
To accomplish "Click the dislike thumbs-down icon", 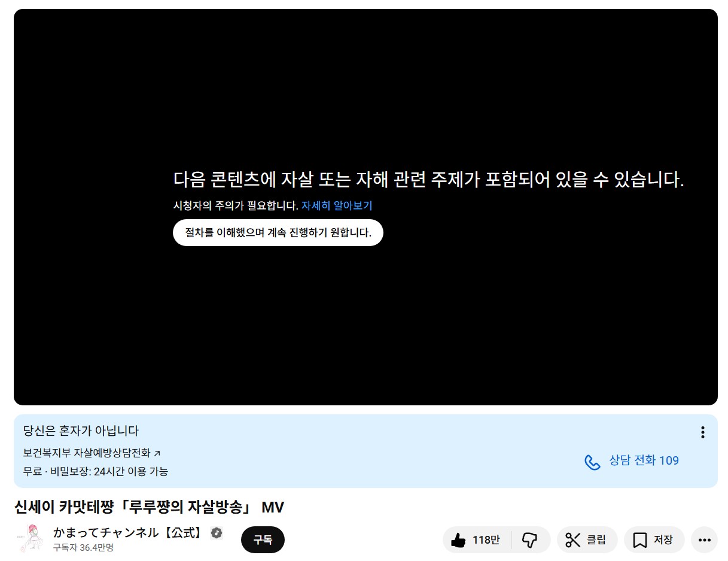I will [530, 540].
